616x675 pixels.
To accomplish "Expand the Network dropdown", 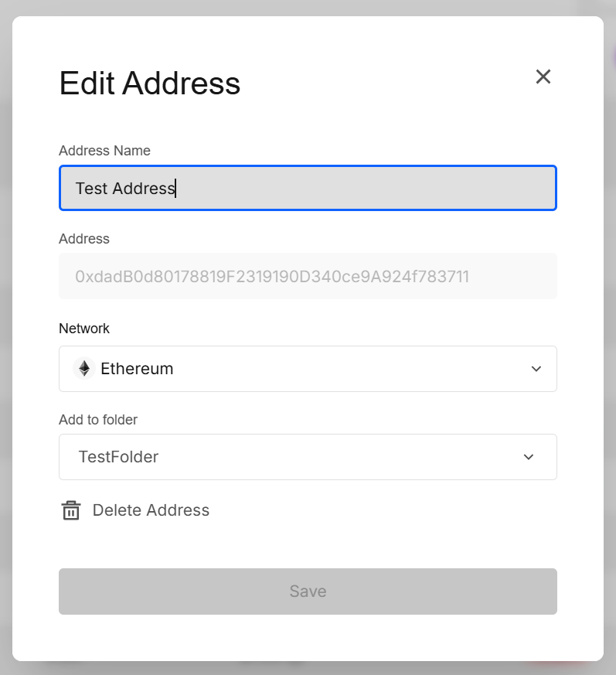I will click(x=536, y=369).
